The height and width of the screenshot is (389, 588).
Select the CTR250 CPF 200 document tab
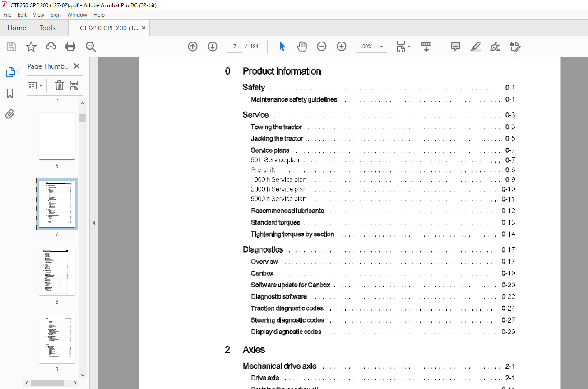click(109, 28)
